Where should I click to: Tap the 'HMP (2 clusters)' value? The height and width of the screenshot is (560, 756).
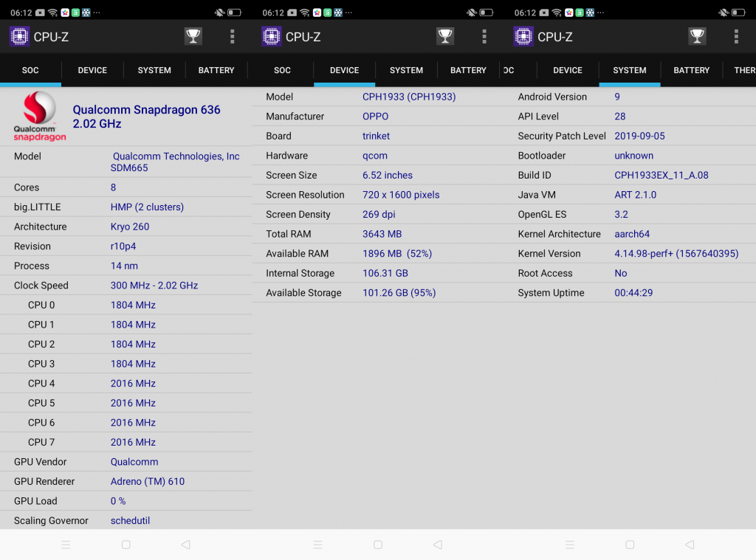click(x=147, y=207)
